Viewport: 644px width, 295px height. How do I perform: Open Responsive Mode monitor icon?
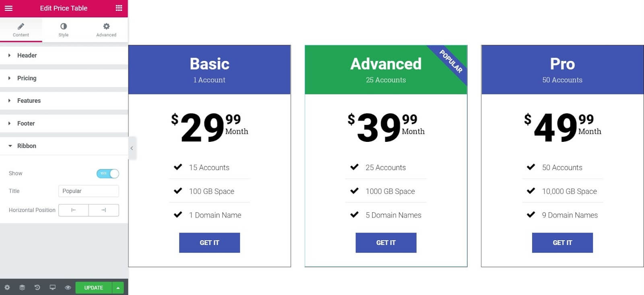coord(52,287)
